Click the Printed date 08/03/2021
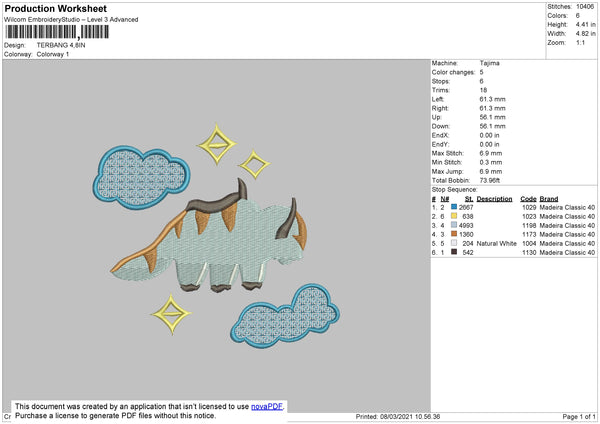The image size is (600, 424). 398,416
